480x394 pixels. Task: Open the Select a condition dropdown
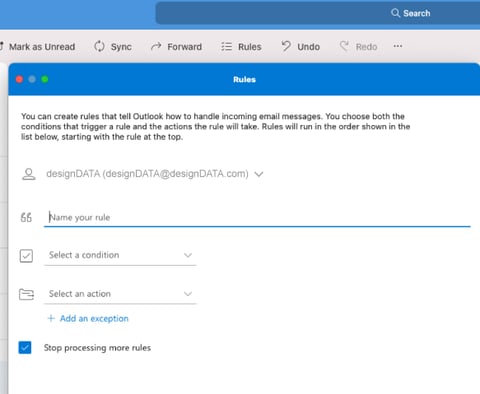point(120,255)
